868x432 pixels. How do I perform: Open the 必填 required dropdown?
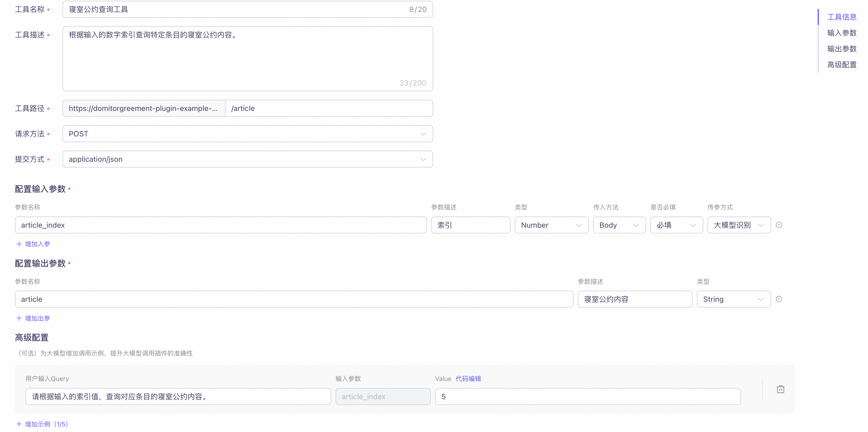tap(676, 225)
